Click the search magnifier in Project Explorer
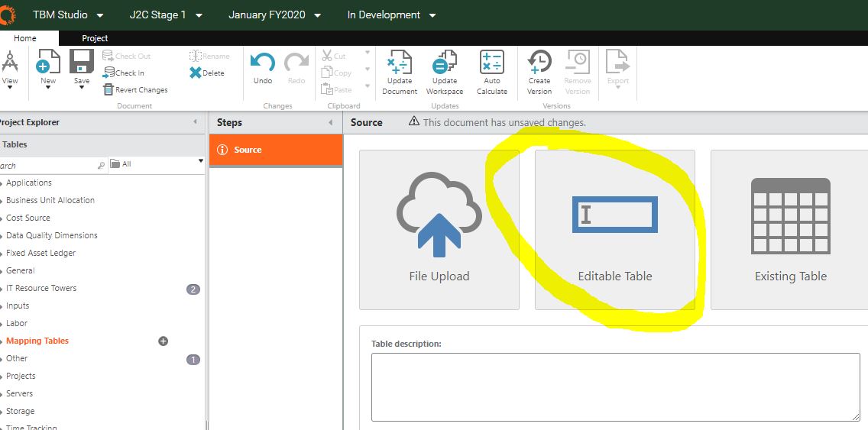The height and width of the screenshot is (430, 868). [x=102, y=165]
